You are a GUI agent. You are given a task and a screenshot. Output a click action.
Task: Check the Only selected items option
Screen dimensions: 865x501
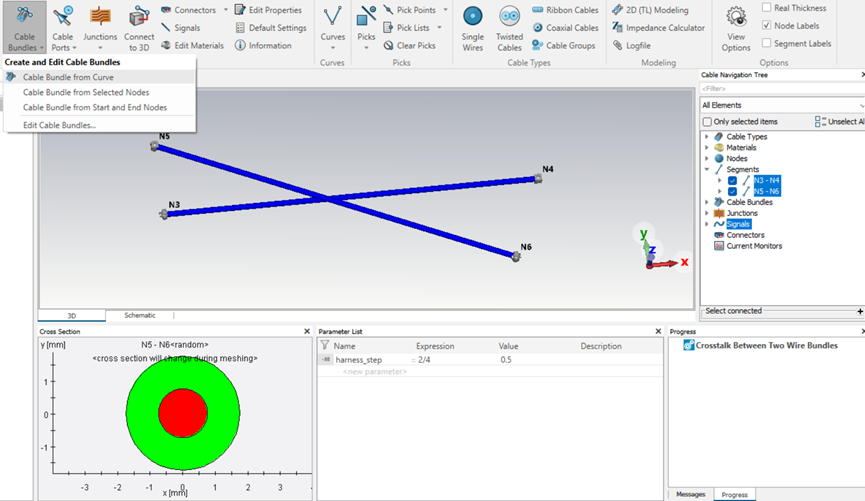(708, 122)
